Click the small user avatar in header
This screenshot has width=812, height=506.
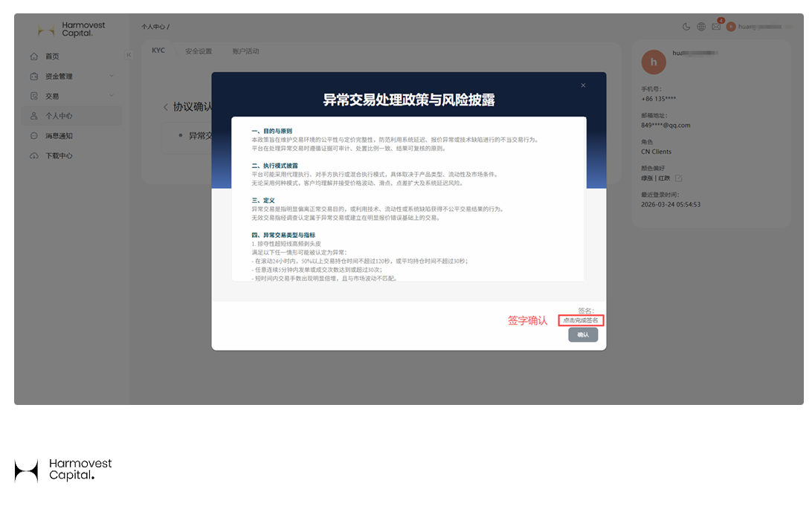click(731, 27)
